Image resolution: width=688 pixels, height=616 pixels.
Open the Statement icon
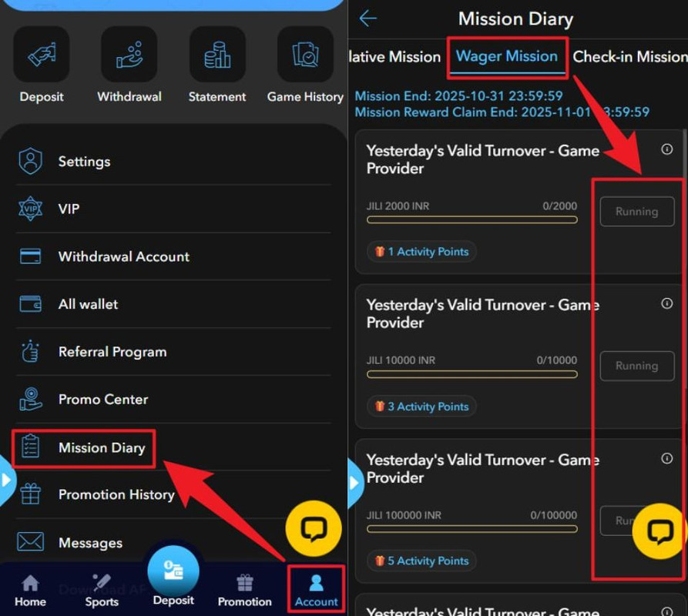point(217,55)
